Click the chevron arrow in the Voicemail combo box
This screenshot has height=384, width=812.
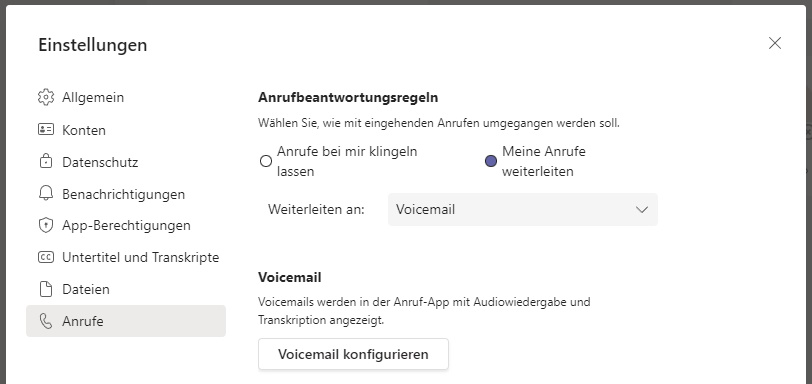[642, 210]
